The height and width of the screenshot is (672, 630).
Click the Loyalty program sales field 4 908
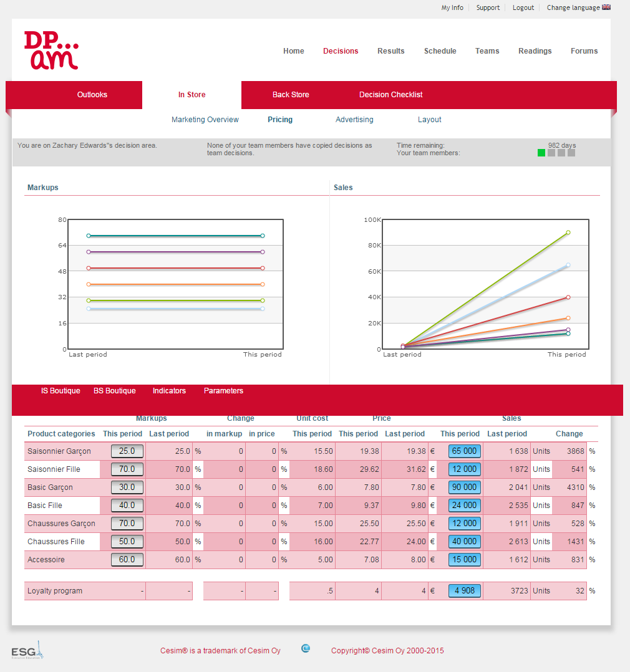tap(465, 591)
